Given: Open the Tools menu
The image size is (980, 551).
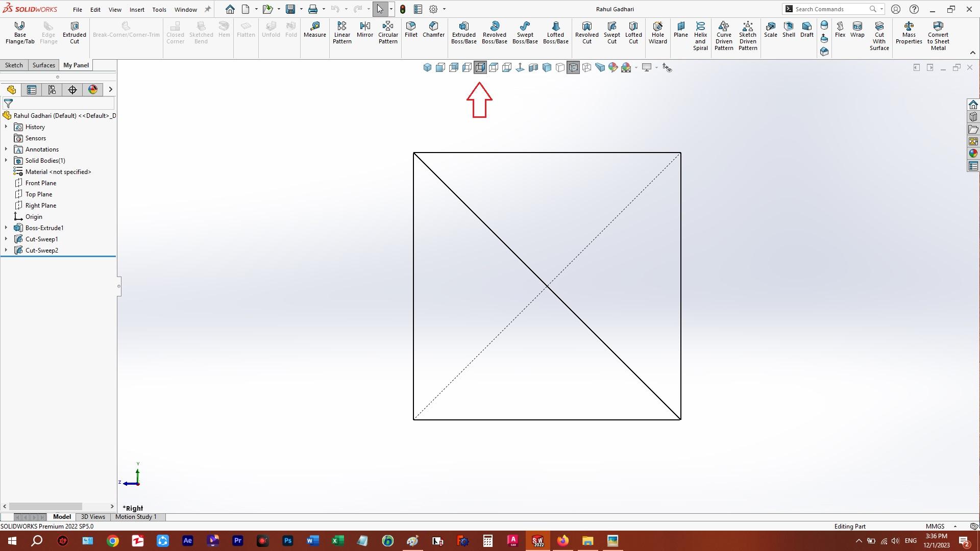Looking at the screenshot, I should coord(159,9).
